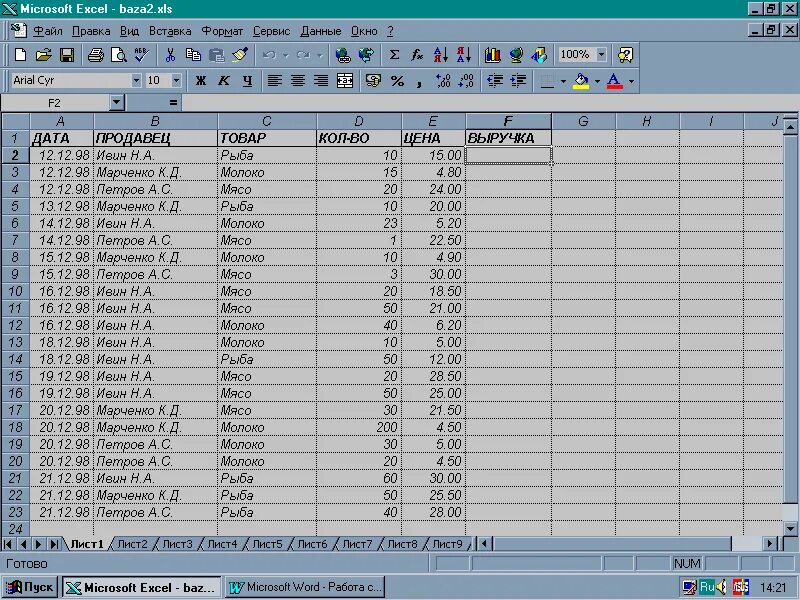Print the sheet using the printer icon
This screenshot has height=600, width=800.
point(95,55)
